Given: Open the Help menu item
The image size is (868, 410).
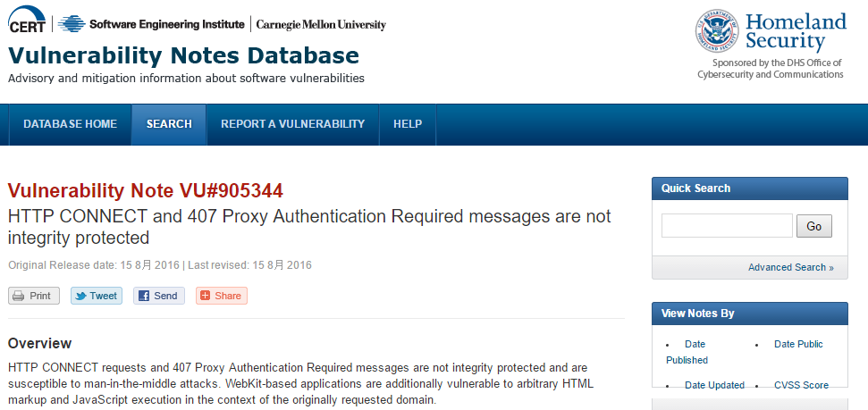Looking at the screenshot, I should pyautogui.click(x=408, y=124).
